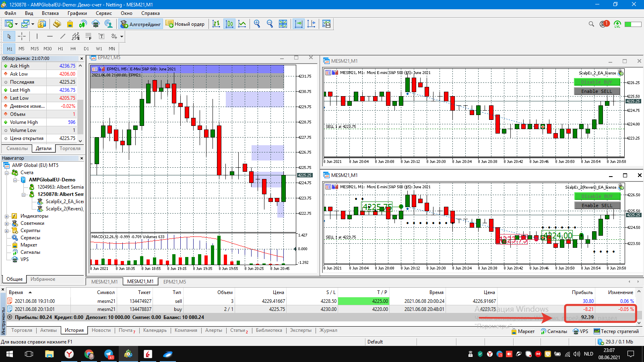Open the Маркет link in the bottom bar

coord(523,331)
